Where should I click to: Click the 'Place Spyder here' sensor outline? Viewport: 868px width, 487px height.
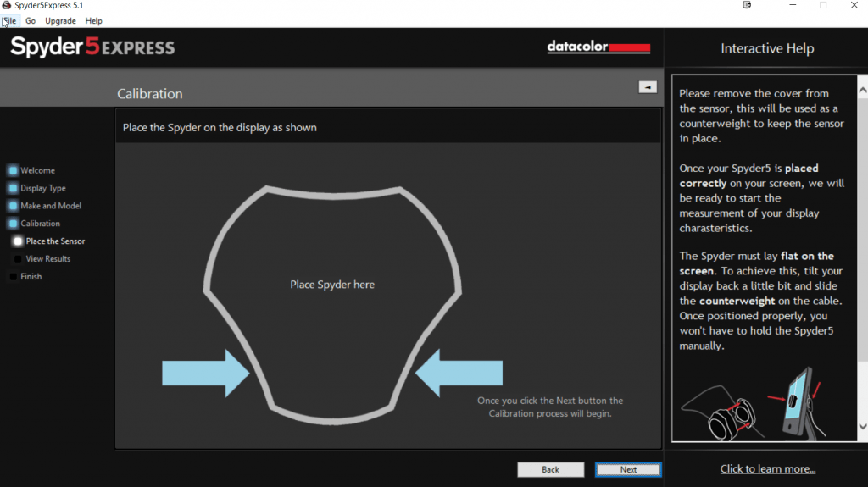(332, 285)
